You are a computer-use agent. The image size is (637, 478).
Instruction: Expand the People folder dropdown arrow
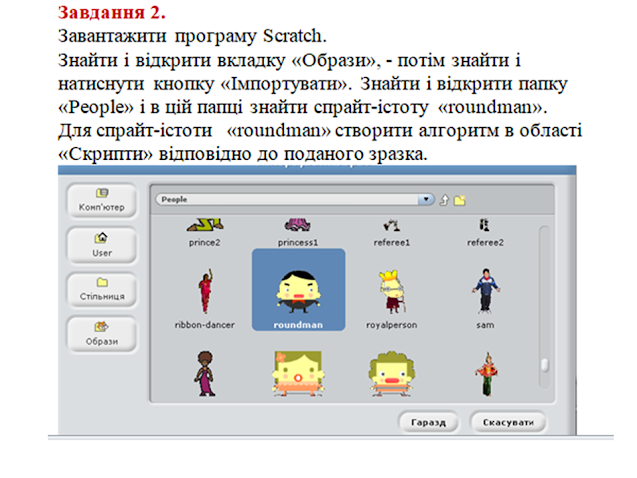426,199
